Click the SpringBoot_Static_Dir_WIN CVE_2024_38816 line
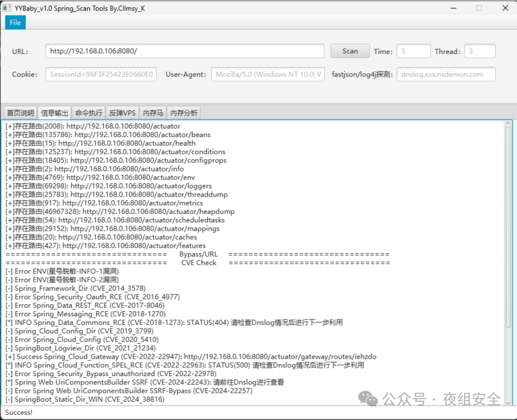The height and width of the screenshot is (420, 517). [x=85, y=400]
